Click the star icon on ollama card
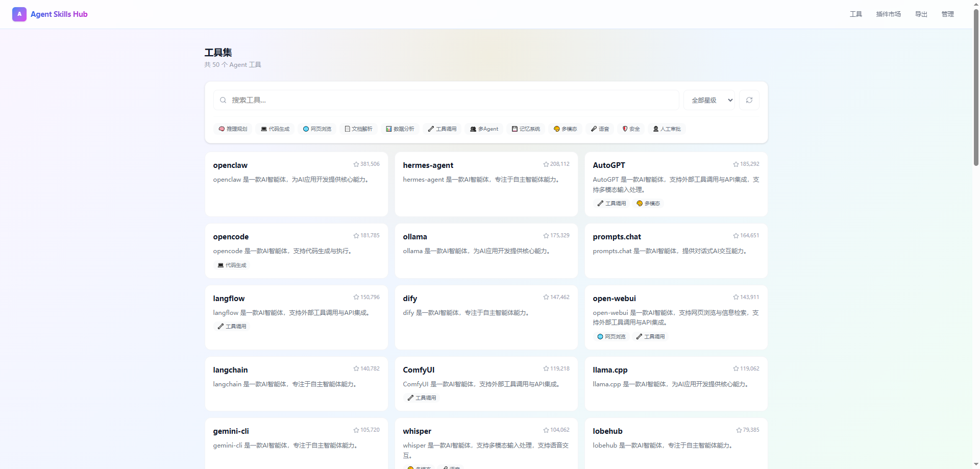Screen dimensions: 980x469 coord(546,236)
